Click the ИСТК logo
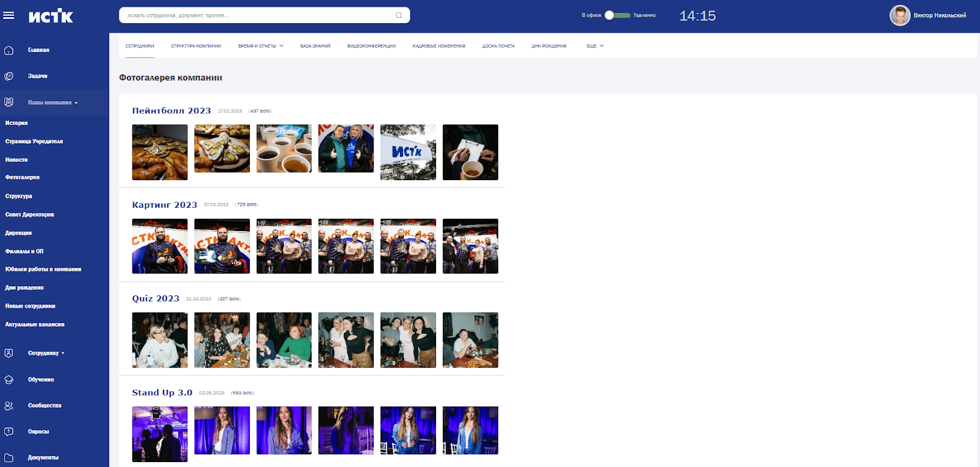Screen dimensions: 980x467 [x=51, y=16]
